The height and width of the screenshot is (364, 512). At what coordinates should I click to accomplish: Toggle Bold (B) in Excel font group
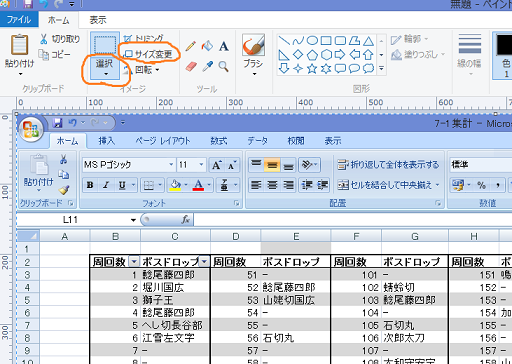pos(90,185)
